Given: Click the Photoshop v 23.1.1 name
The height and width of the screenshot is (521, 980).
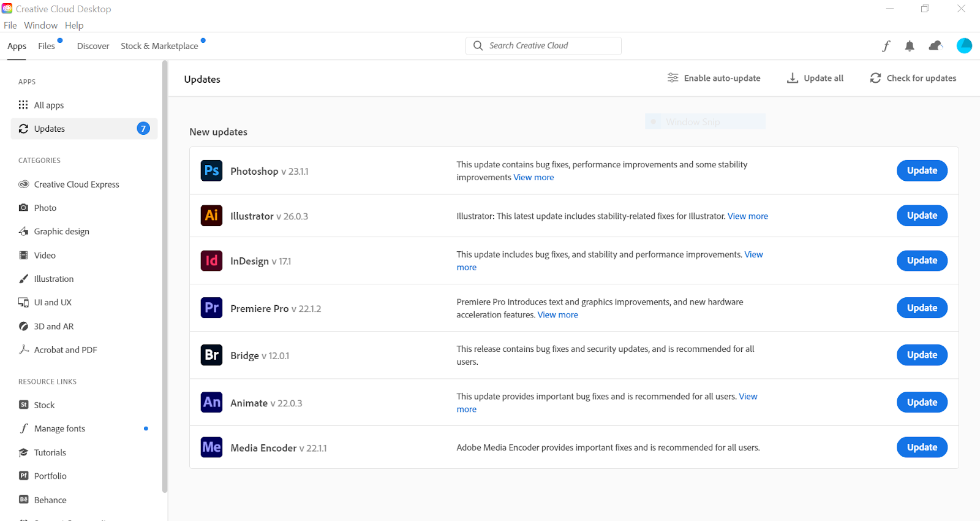Looking at the screenshot, I should point(269,172).
